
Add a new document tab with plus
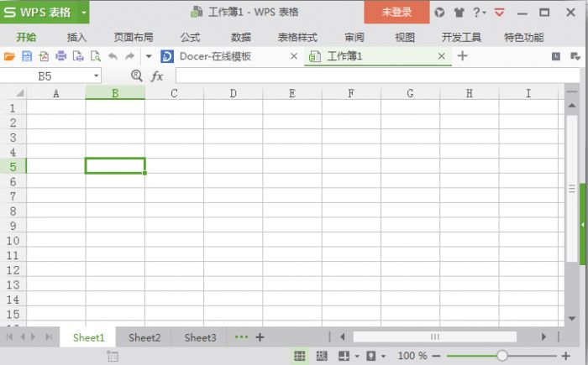click(x=462, y=56)
